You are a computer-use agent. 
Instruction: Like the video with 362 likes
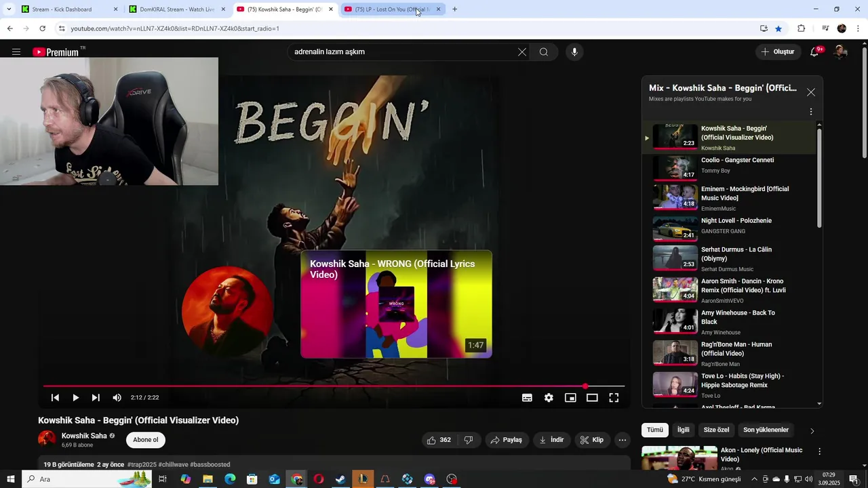pyautogui.click(x=439, y=440)
